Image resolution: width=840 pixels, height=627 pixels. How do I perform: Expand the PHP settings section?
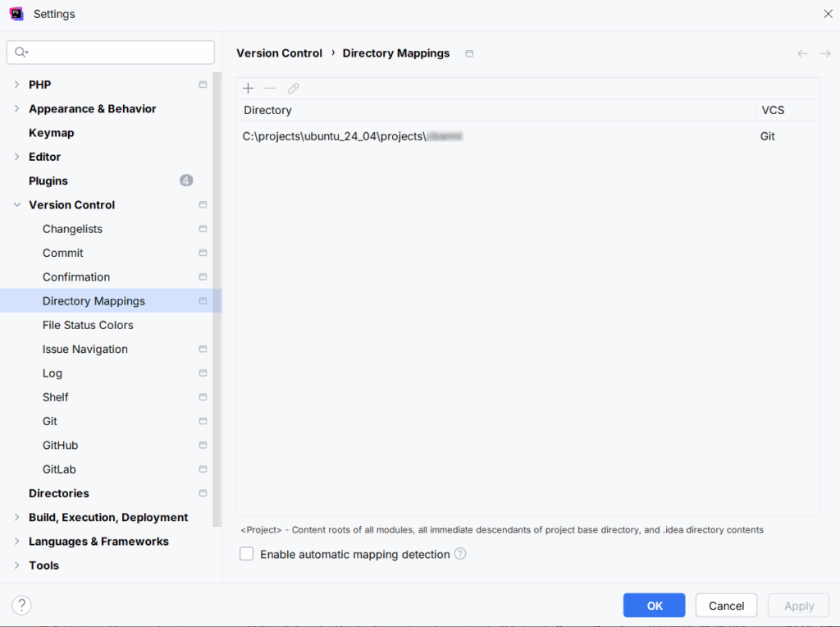(x=16, y=85)
